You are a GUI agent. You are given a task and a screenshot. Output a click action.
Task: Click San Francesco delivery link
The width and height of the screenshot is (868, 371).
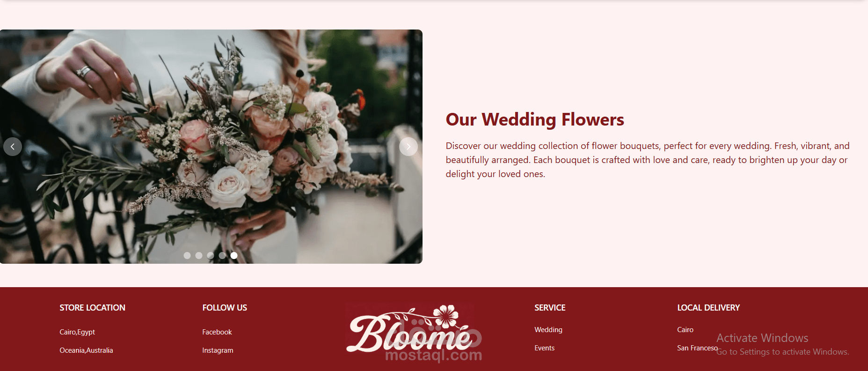click(698, 348)
